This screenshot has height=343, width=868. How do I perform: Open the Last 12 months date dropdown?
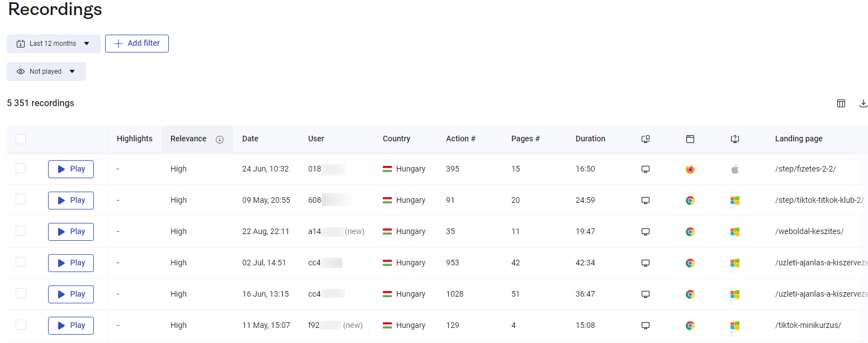coord(54,44)
